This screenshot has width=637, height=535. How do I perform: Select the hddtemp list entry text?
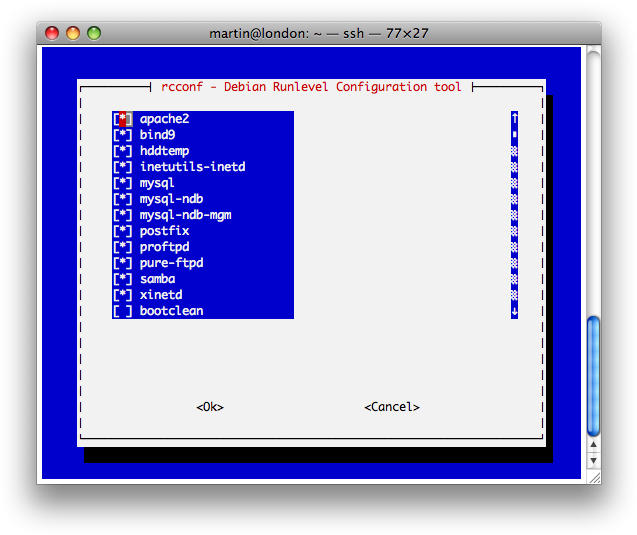[165, 151]
